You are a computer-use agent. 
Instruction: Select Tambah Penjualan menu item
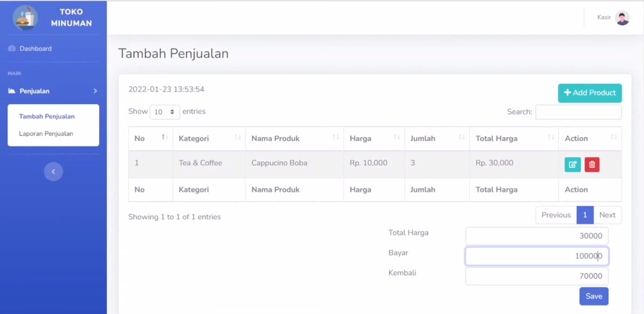point(47,116)
